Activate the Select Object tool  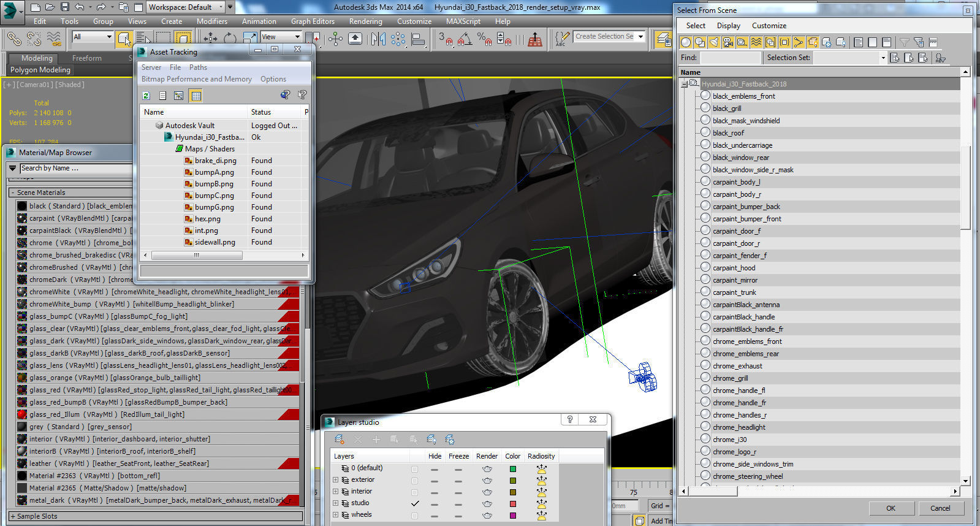pyautogui.click(x=124, y=39)
